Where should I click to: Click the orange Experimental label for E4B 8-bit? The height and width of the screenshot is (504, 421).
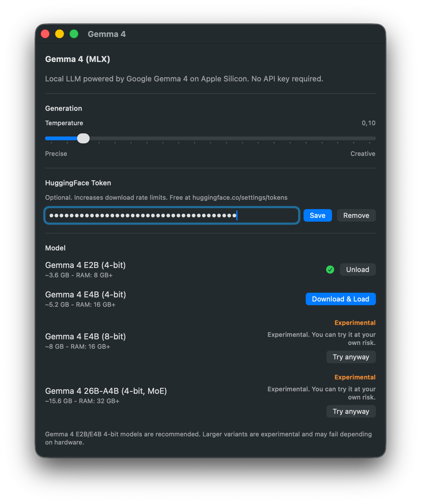coord(355,323)
